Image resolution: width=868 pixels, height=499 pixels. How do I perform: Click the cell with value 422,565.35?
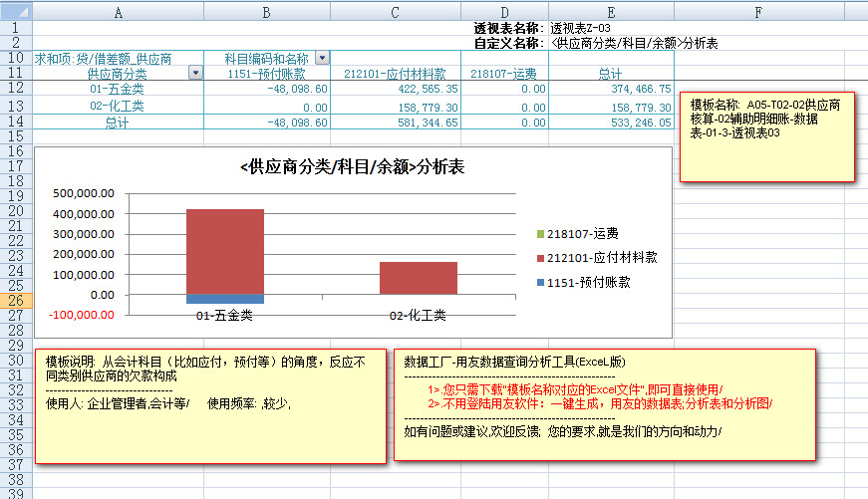(x=396, y=90)
